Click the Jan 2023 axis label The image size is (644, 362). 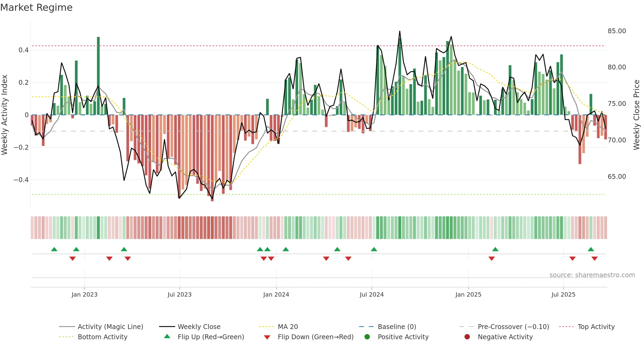click(85, 294)
